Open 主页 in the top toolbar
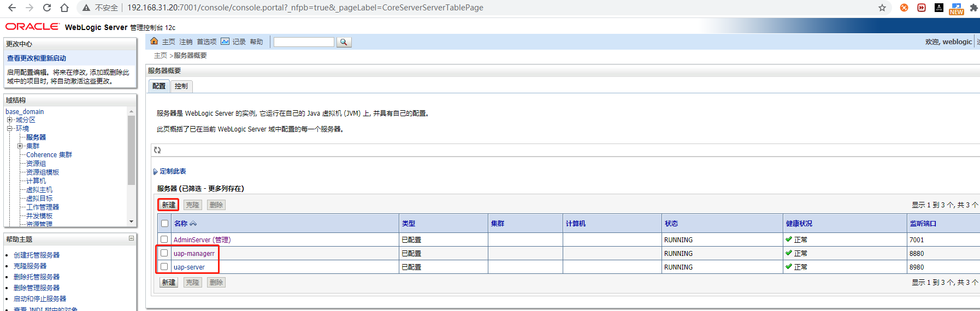 coord(169,42)
